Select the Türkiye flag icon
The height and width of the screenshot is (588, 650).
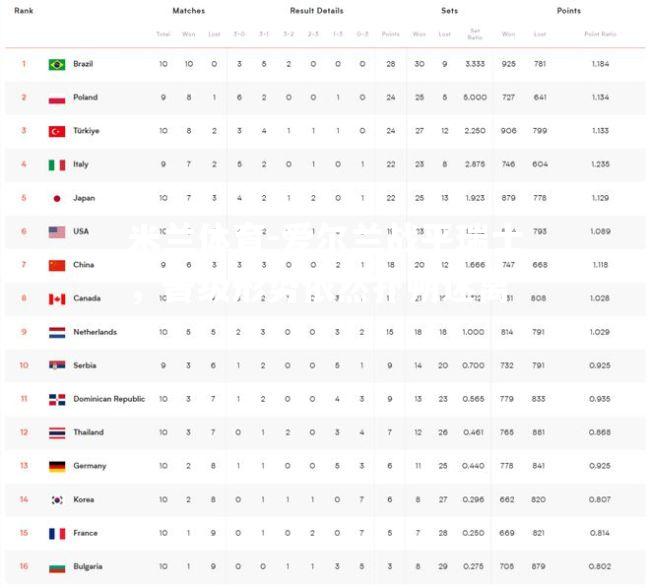(57, 131)
